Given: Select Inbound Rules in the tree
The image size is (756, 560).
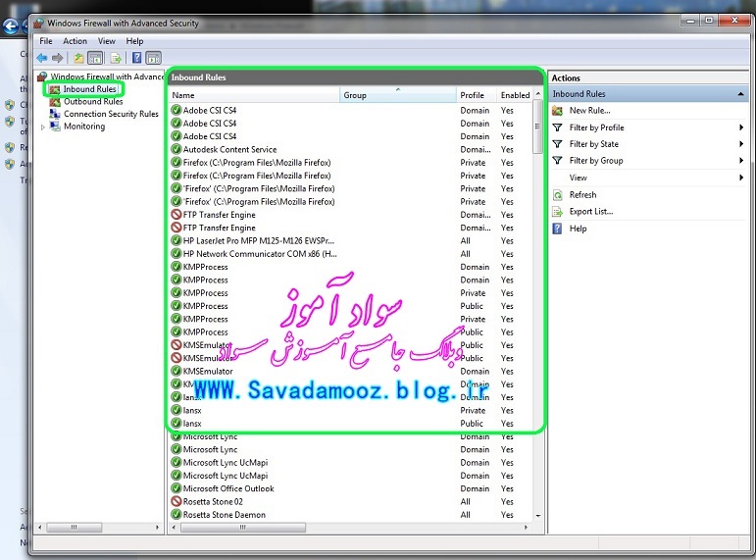Looking at the screenshot, I should 89,89.
